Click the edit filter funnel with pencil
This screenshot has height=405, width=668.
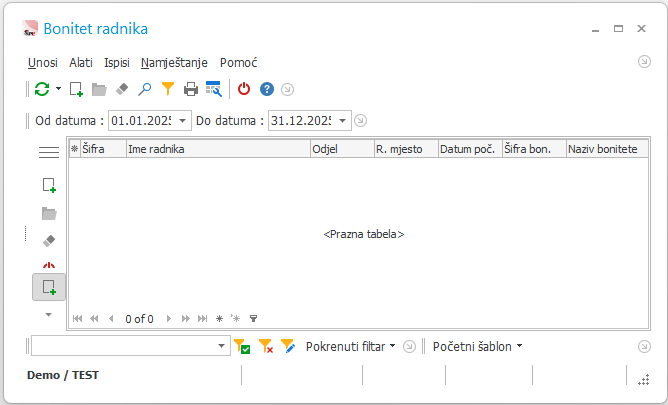(288, 346)
